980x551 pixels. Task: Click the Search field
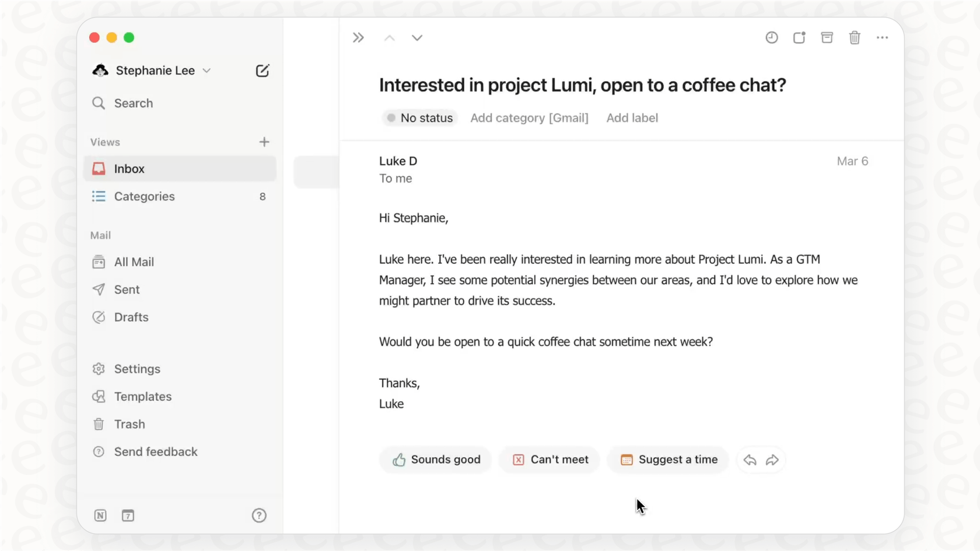[133, 103]
